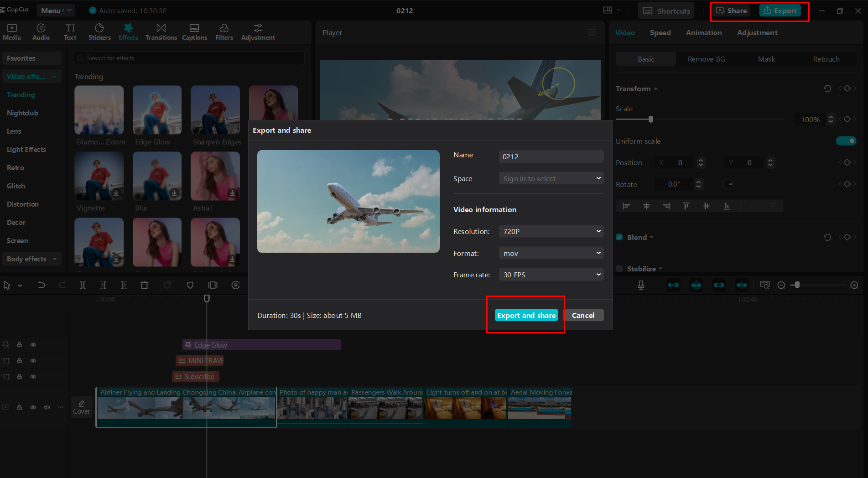Open the Frame rate dropdown
868x478 pixels.
click(x=551, y=274)
